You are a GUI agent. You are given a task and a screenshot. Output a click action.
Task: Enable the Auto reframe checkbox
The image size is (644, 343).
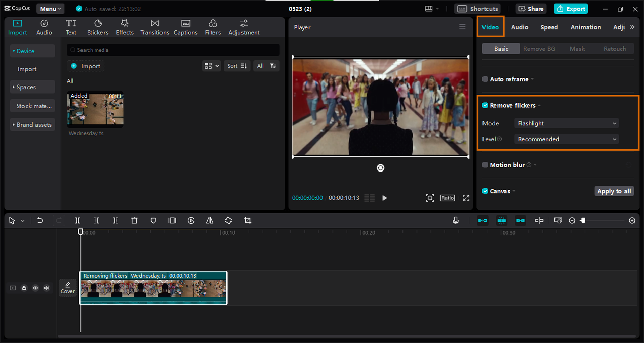485,79
